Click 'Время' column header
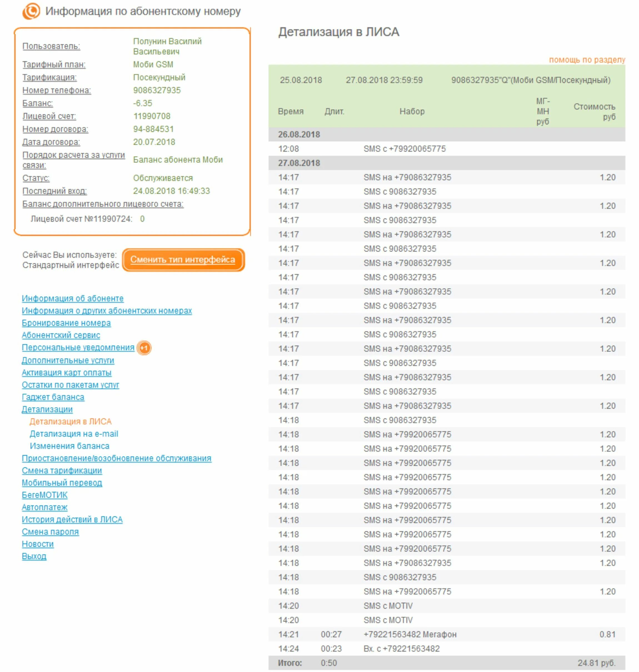The width and height of the screenshot is (639, 672). [291, 112]
